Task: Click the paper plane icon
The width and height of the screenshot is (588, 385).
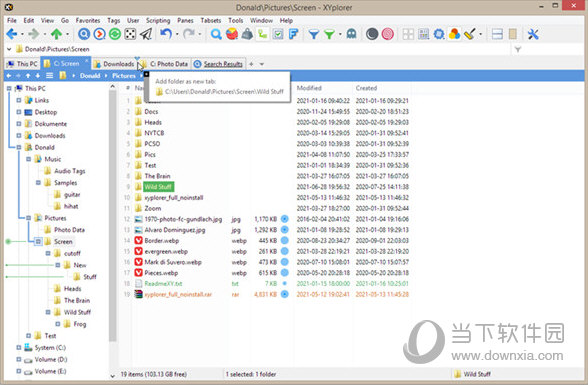Action: [x=146, y=34]
